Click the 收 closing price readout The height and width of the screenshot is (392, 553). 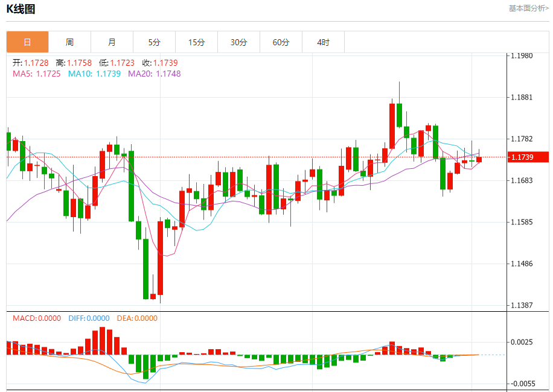[x=160, y=63]
